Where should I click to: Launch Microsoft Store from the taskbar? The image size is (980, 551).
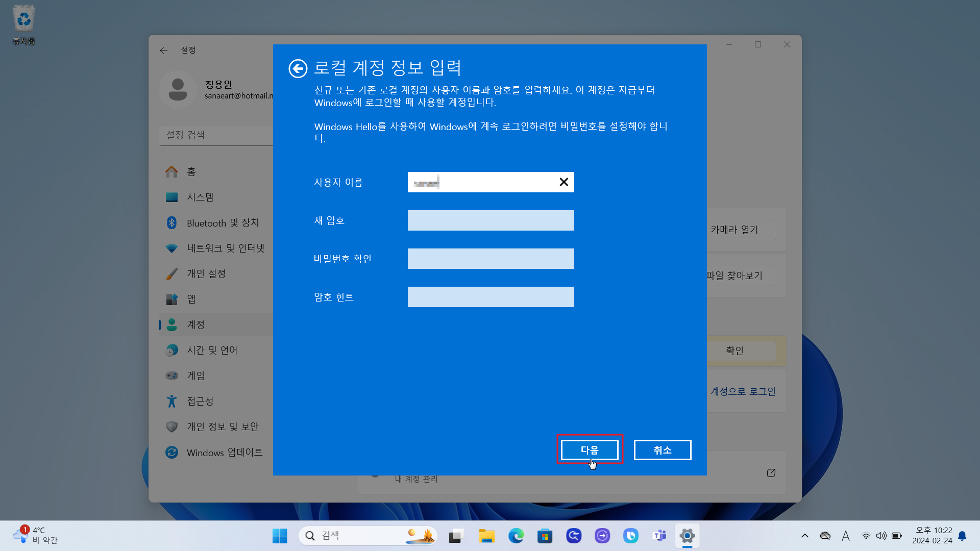click(x=545, y=536)
